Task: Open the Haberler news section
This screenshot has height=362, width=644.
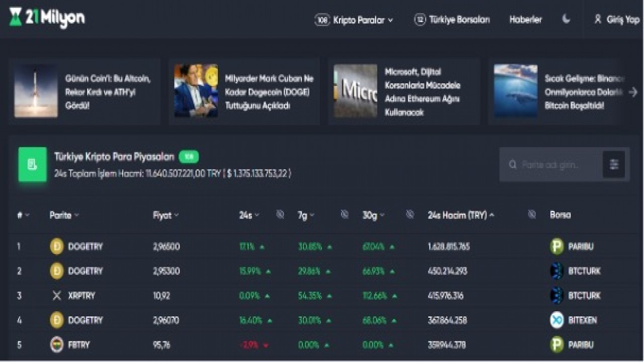Action: tap(525, 20)
